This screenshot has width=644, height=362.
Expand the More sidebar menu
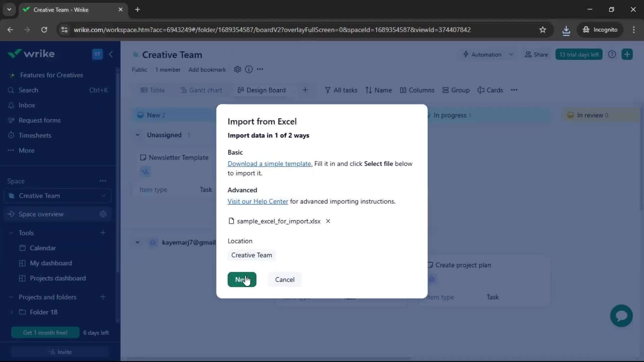point(26,150)
